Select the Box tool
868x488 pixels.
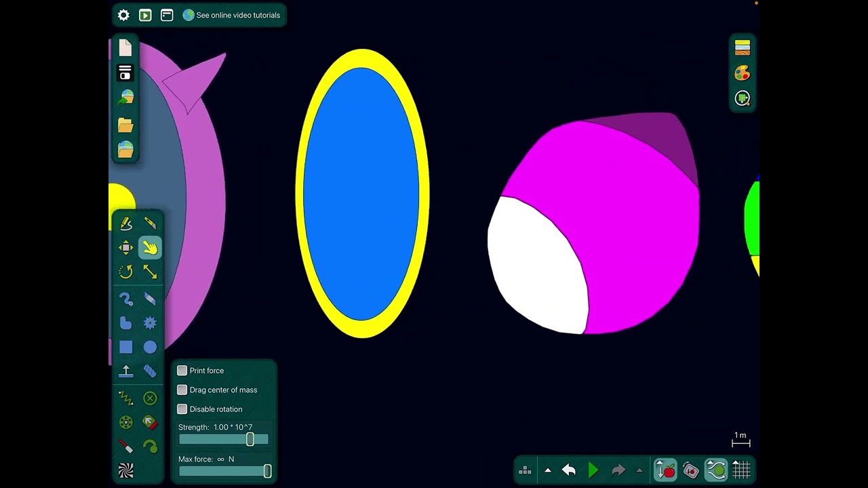tap(126, 347)
